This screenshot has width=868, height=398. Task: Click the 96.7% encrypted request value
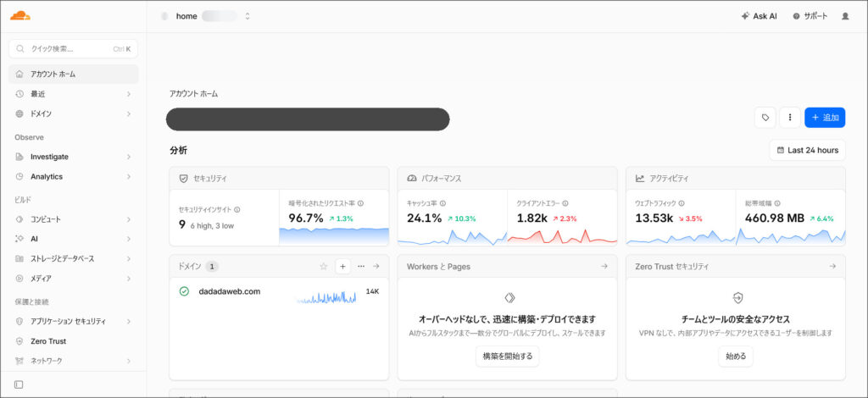[x=305, y=218]
